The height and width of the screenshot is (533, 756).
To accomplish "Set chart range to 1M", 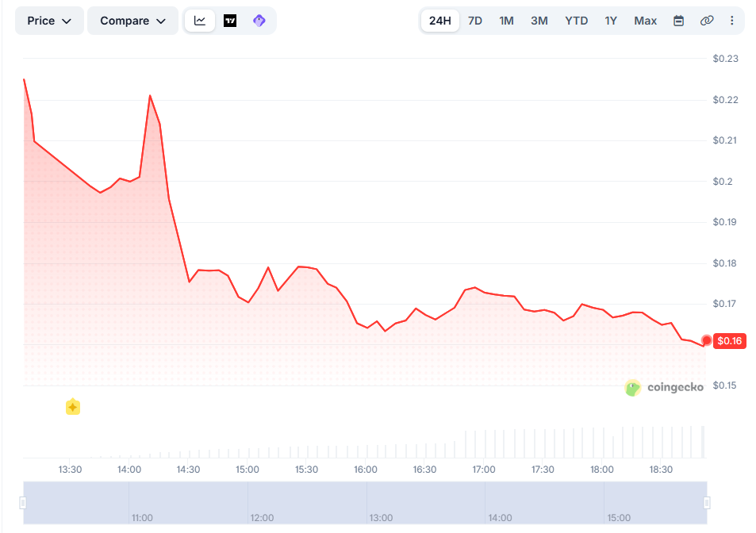I will tap(506, 21).
